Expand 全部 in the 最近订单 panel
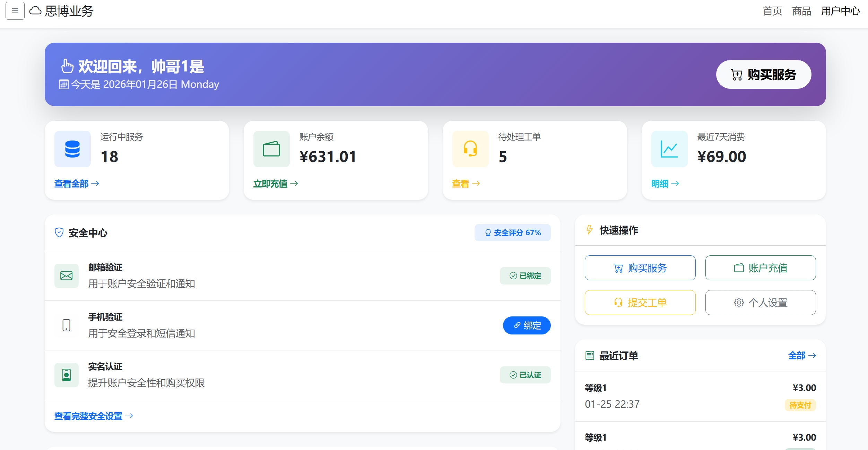The image size is (868, 450). point(802,355)
